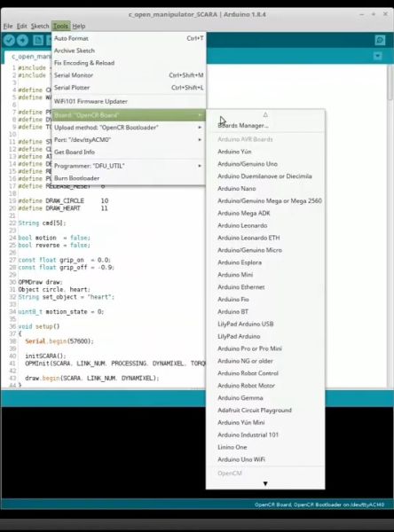394x532 pixels.
Task: Click Serial.begin(57600) code line
Action: (x=59, y=341)
